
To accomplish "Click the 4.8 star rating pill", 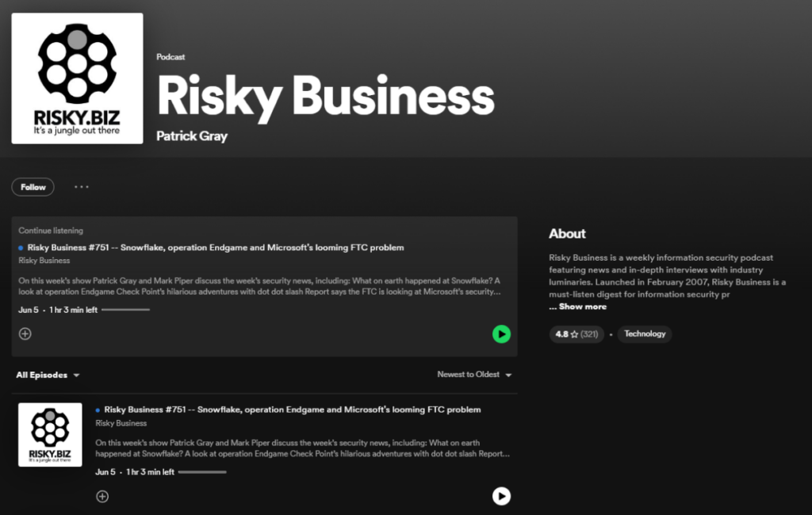I will point(576,334).
